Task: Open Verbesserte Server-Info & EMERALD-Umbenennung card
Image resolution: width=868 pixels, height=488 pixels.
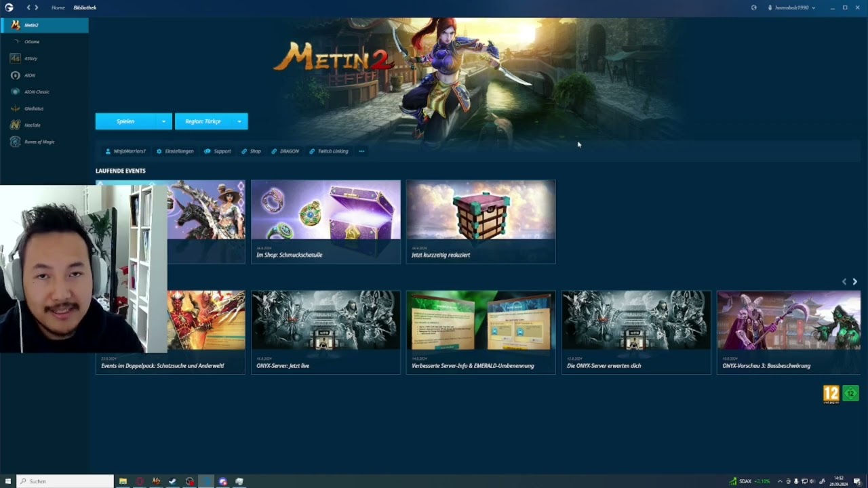Action: pyautogui.click(x=481, y=332)
